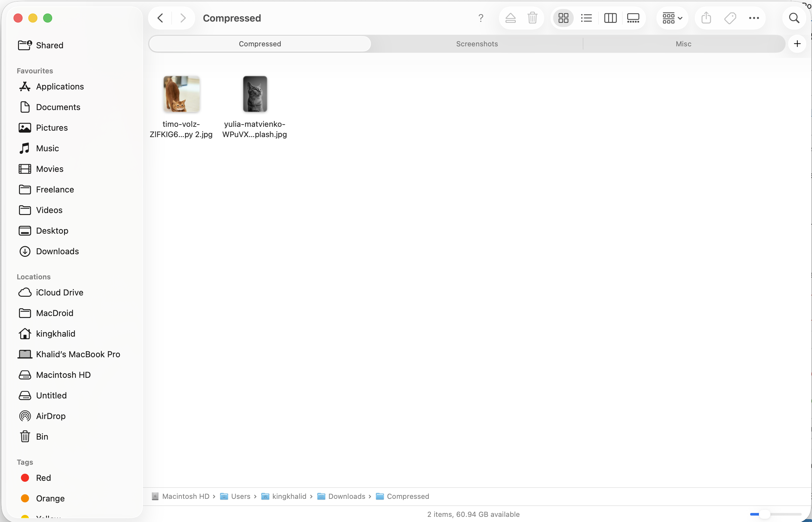Viewport: 812px width, 522px height.
Task: Click the trash delete icon in toolbar
Action: [532, 18]
